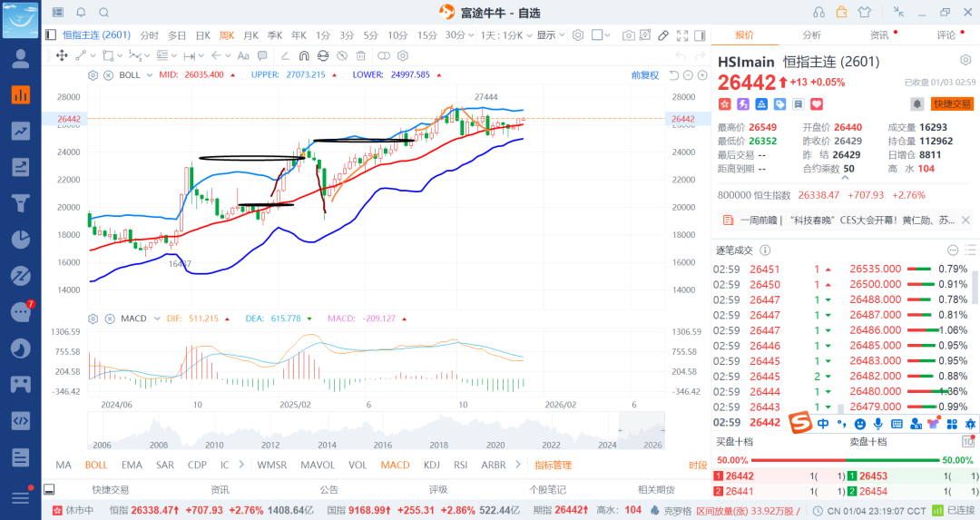Open the trend line markets icon
Screen dimensions: 980x520
[21, 132]
